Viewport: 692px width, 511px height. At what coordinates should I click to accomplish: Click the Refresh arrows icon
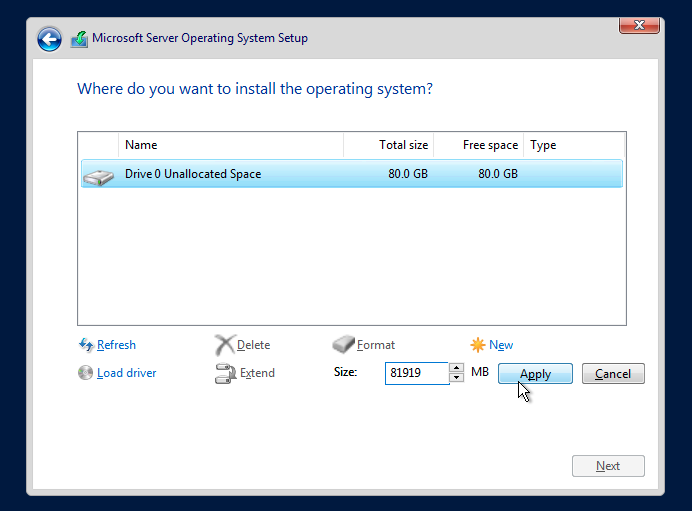click(x=86, y=345)
